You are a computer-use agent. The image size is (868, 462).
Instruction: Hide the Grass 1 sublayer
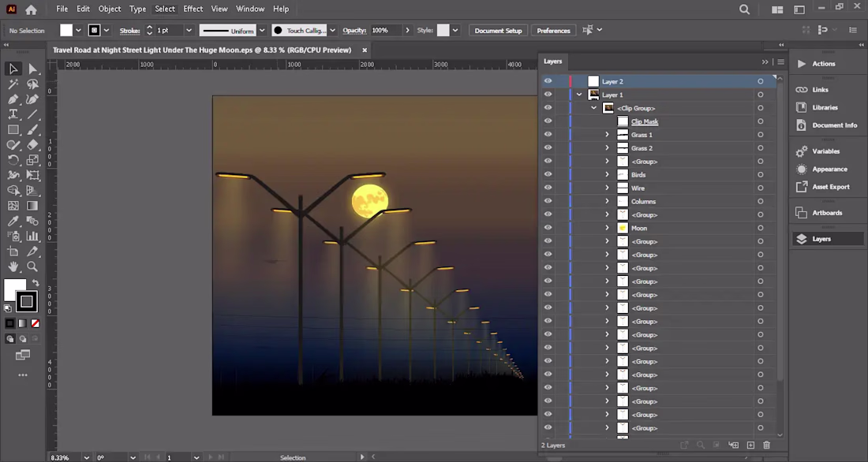tap(548, 135)
